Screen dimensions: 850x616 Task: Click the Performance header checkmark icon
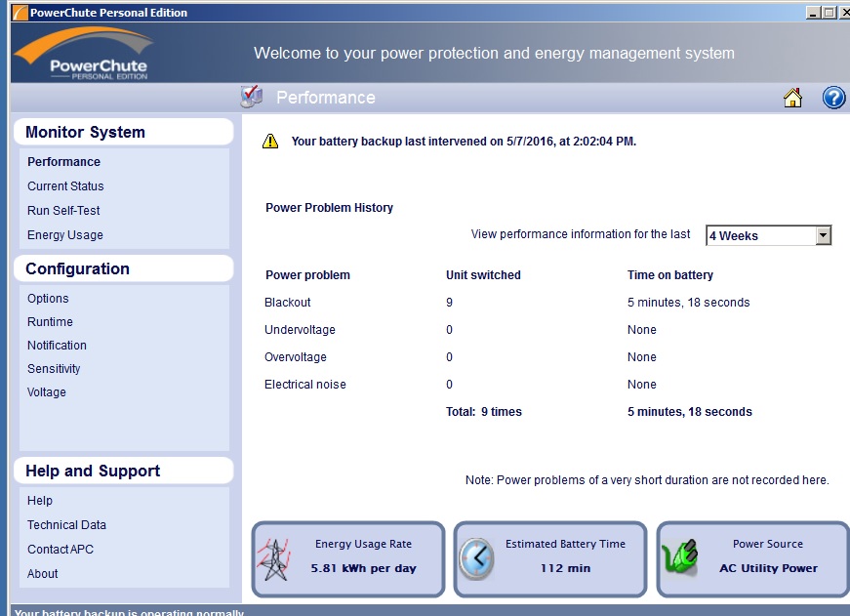coord(252,97)
